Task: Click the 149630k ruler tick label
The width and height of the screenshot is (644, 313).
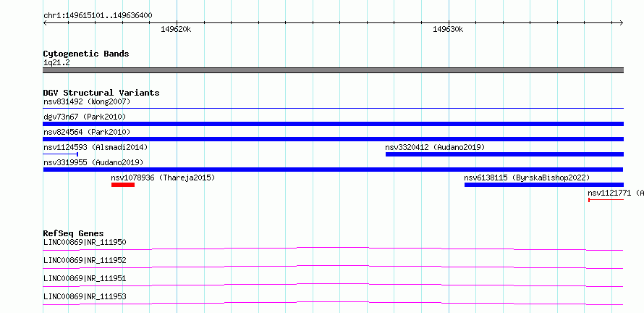Action: (x=448, y=30)
